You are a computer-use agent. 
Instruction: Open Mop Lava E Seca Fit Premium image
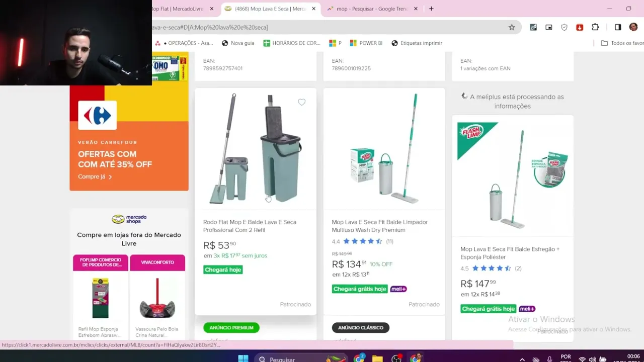[384, 148]
